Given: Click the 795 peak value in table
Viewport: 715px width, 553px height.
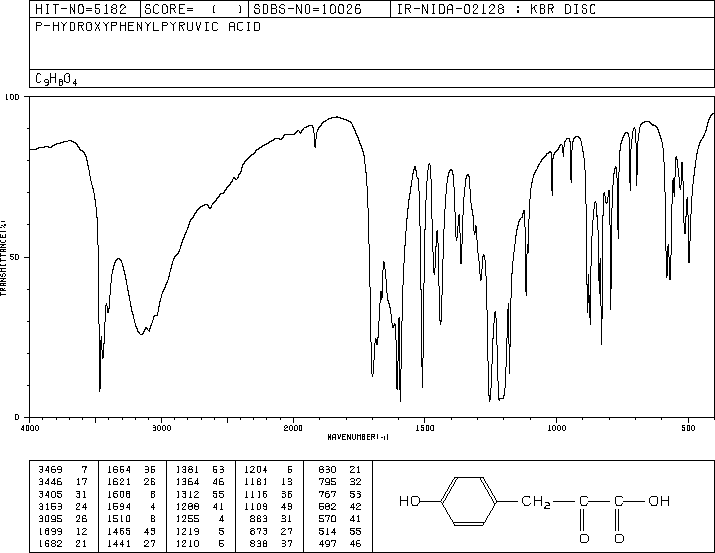Looking at the screenshot, I should 327,482.
